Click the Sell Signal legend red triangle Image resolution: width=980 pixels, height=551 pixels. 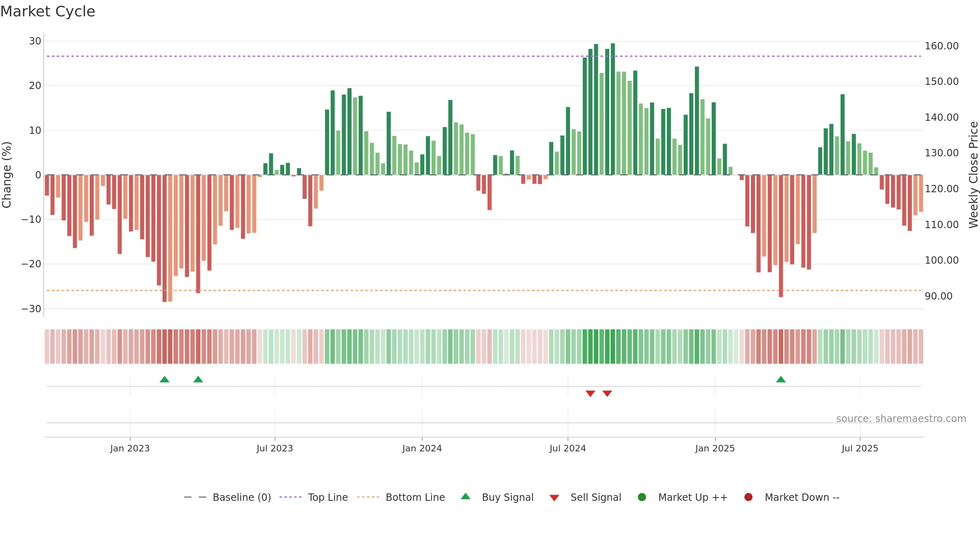click(x=554, y=498)
